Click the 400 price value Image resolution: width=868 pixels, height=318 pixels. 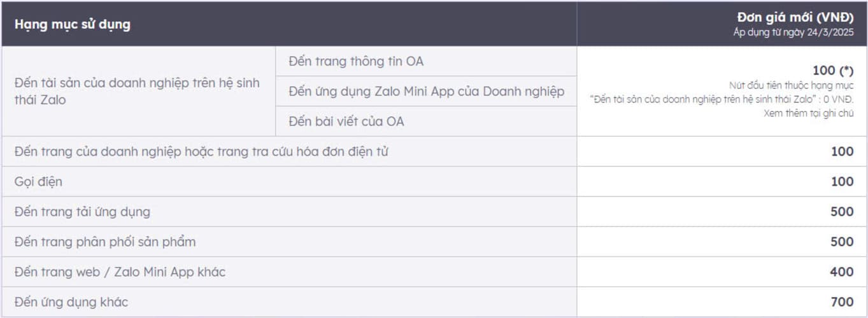(842, 272)
